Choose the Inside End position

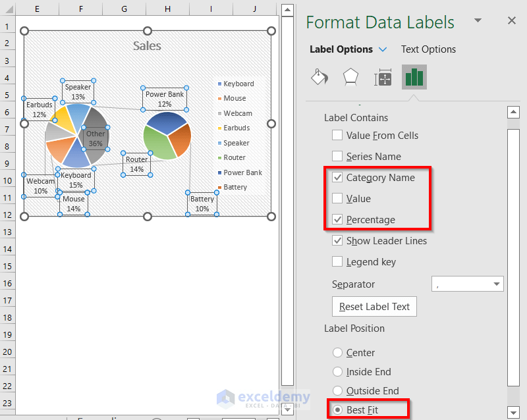[337, 371]
